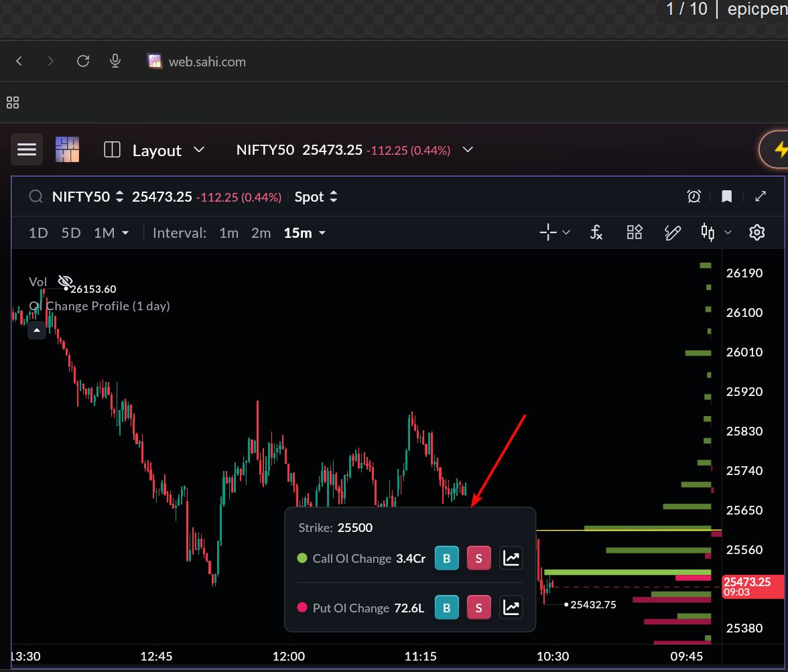The height and width of the screenshot is (672, 788).
Task: Expand the crosshair tool options chevron
Action: point(566,232)
